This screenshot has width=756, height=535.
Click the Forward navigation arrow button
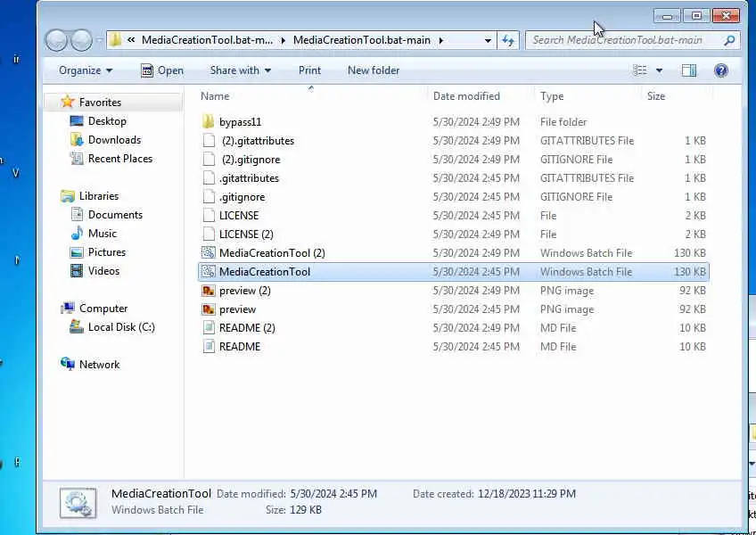tap(81, 40)
